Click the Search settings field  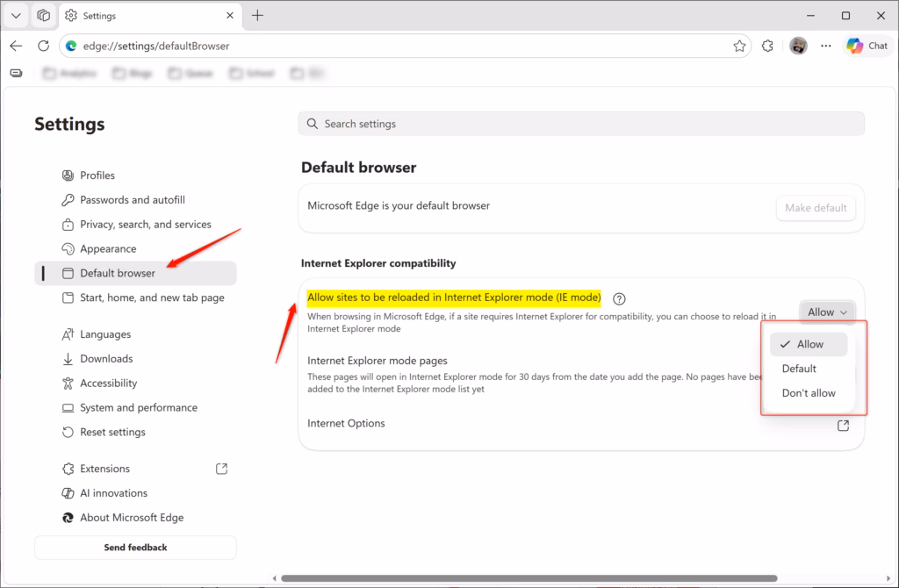[x=582, y=123]
